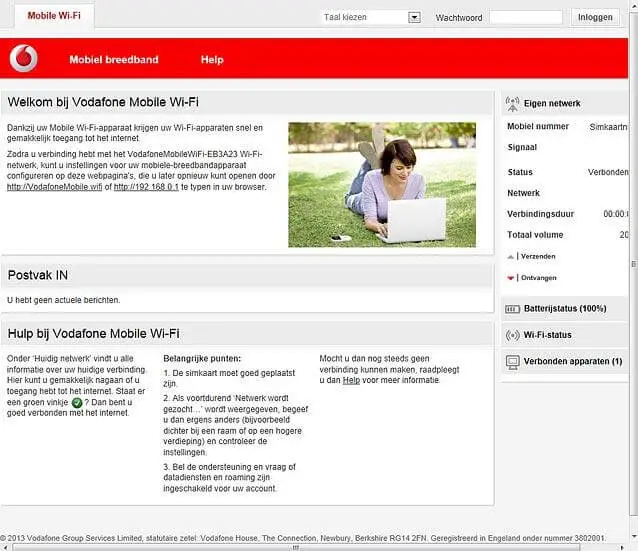Open the http://VodafoneMobile.wifi link
Screen dimensions: 638x551
(55, 187)
